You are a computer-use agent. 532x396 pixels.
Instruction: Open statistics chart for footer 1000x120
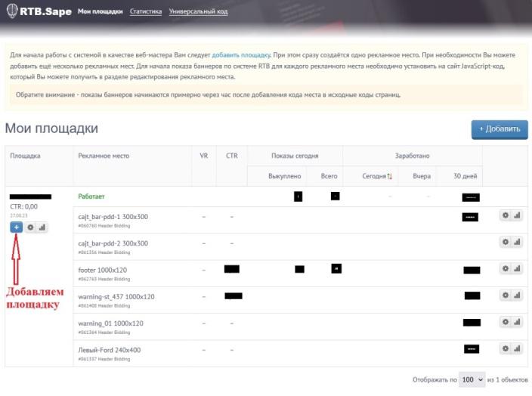click(517, 268)
